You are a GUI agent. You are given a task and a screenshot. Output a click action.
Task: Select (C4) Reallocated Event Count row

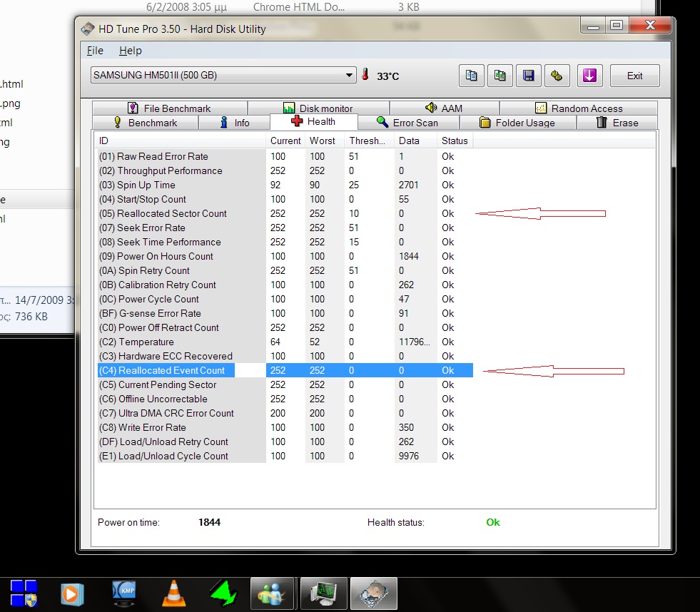pos(285,370)
